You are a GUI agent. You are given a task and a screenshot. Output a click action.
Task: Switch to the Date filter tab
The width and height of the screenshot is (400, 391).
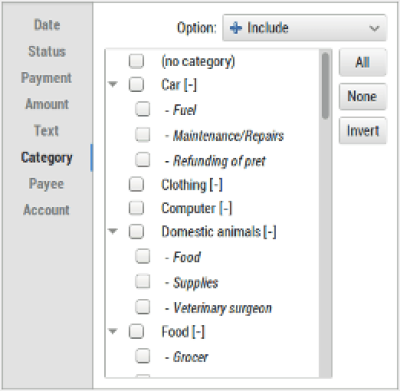click(47, 25)
